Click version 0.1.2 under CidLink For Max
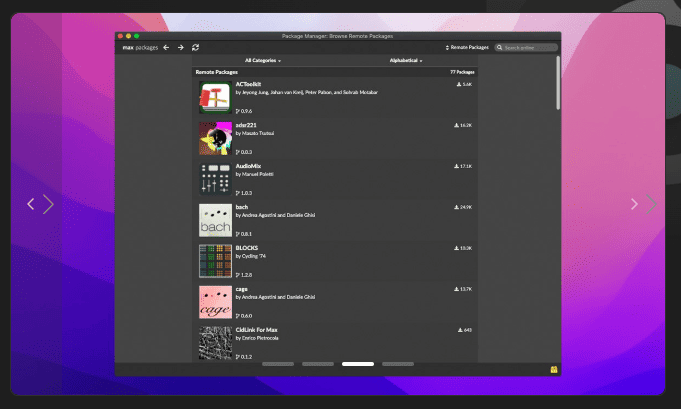The width and height of the screenshot is (681, 409). (x=244, y=357)
